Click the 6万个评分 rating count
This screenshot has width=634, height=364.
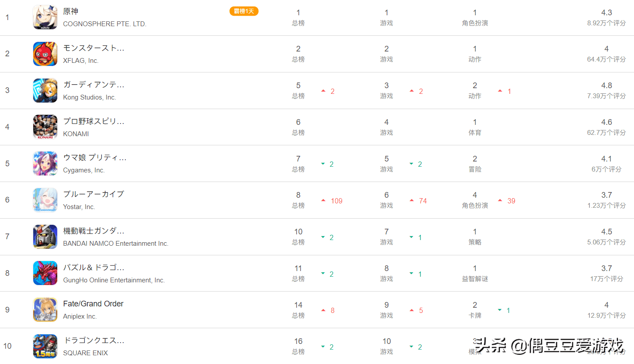click(606, 169)
